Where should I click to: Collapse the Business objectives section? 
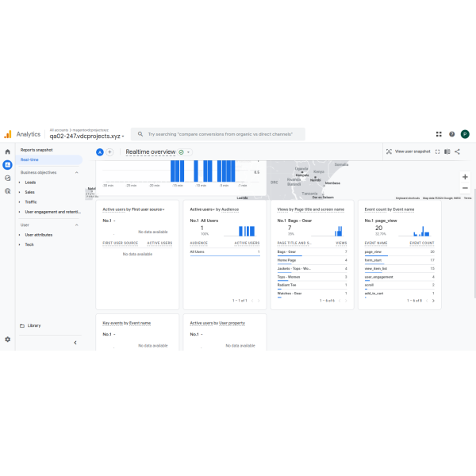(76, 172)
